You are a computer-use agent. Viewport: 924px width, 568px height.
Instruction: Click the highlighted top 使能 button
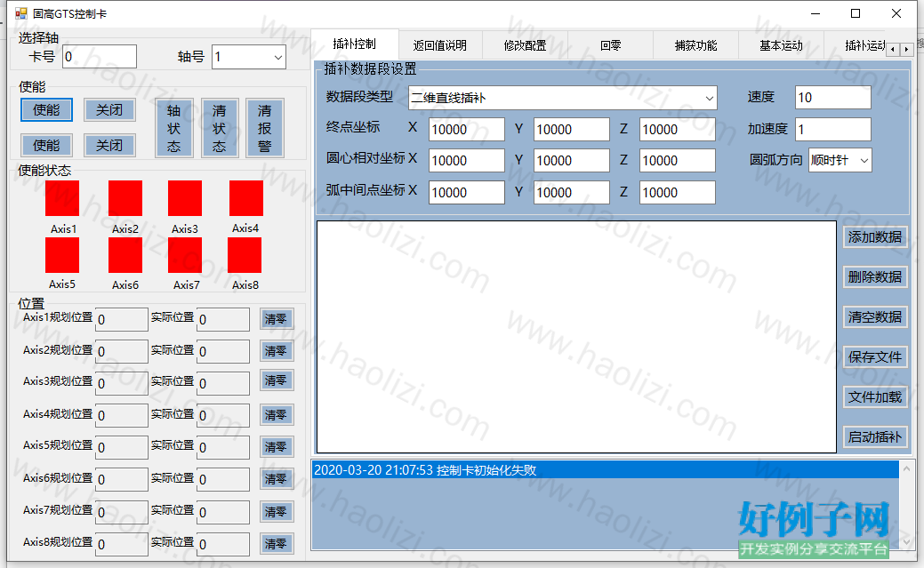46,110
